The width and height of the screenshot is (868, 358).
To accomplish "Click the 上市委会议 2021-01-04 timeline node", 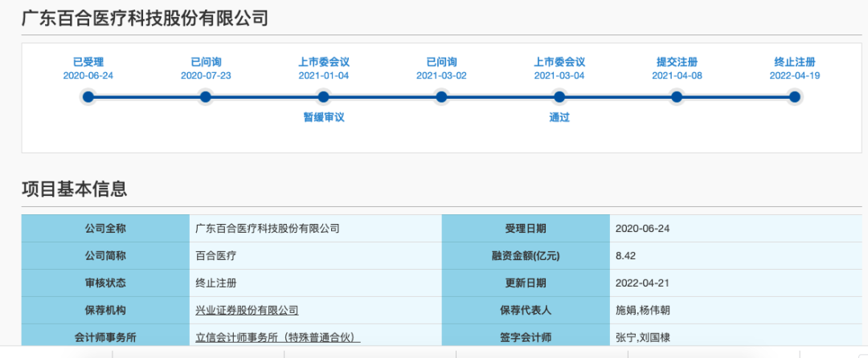I will tap(324, 97).
